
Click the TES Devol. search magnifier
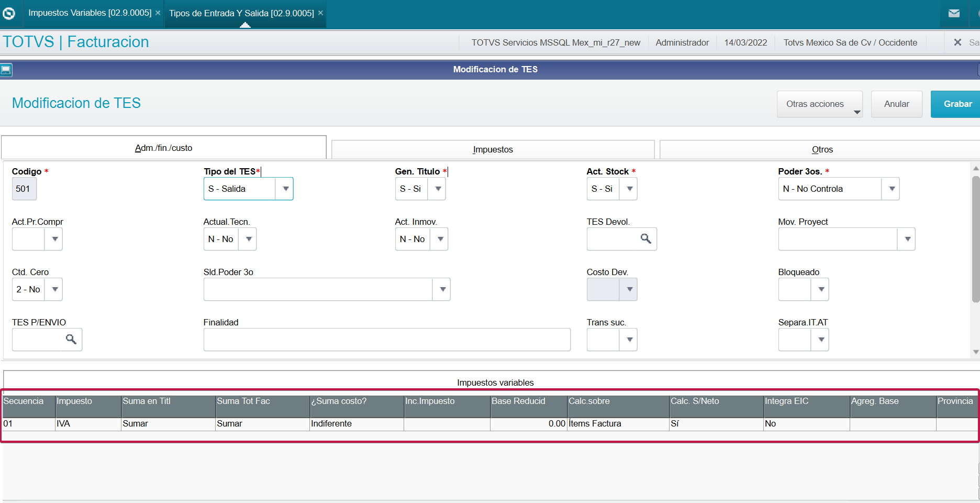[646, 239]
